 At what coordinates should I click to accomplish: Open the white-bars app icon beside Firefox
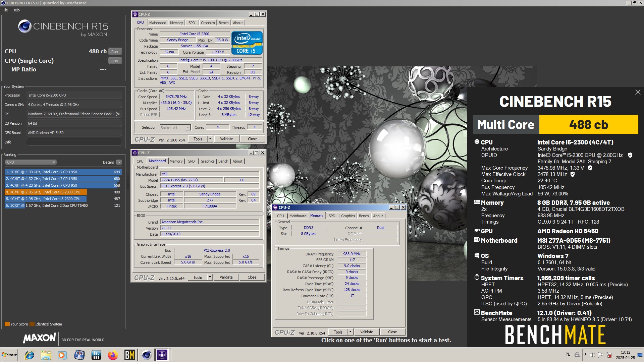click(x=96, y=355)
